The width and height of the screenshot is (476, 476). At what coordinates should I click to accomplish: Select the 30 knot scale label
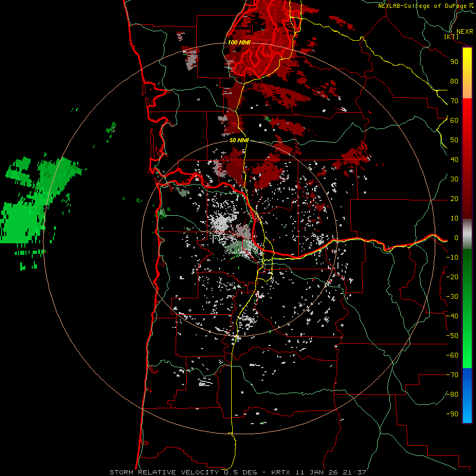(x=454, y=179)
